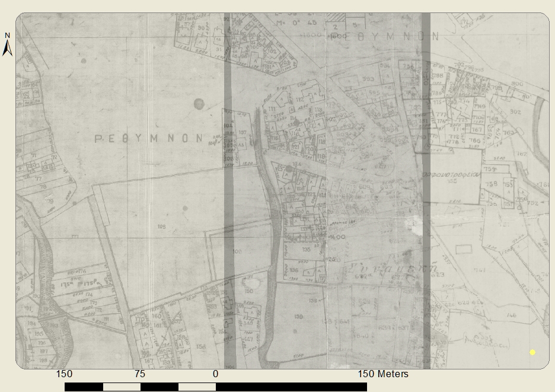Click the '150 Meters' scale label
The height and width of the screenshot is (392, 555).
[382, 374]
